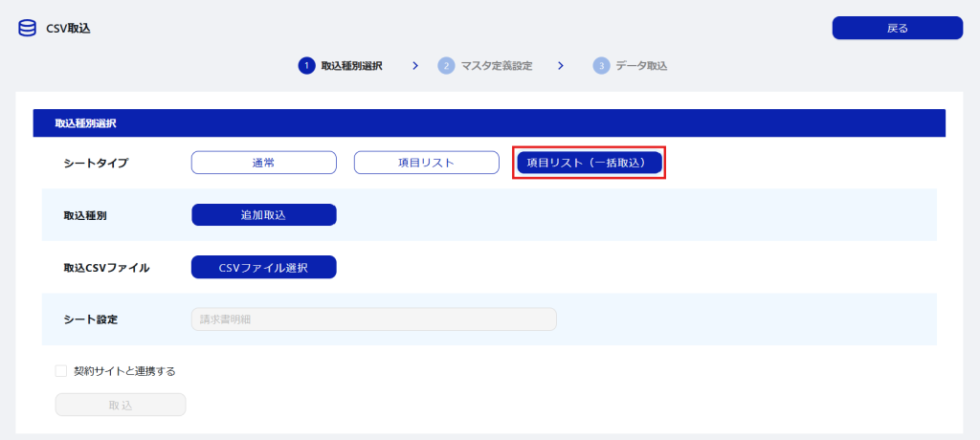Click the step 2 number circle

[x=446, y=66]
